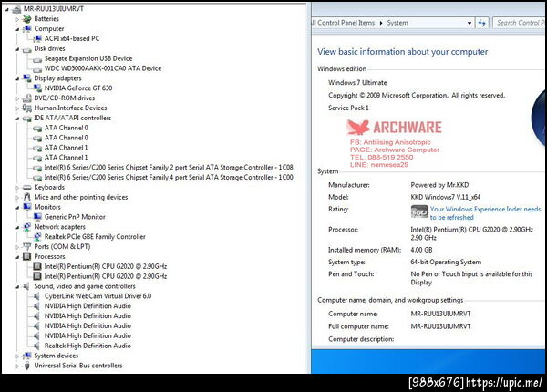This screenshot has height=392, width=547.
Task: Click the Disk drives category icon
Action: point(26,49)
